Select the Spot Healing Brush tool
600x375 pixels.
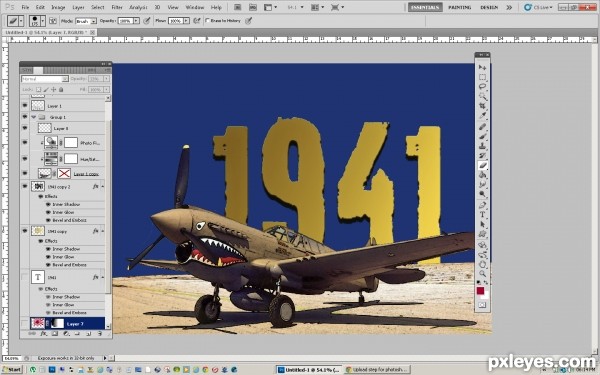point(482,127)
